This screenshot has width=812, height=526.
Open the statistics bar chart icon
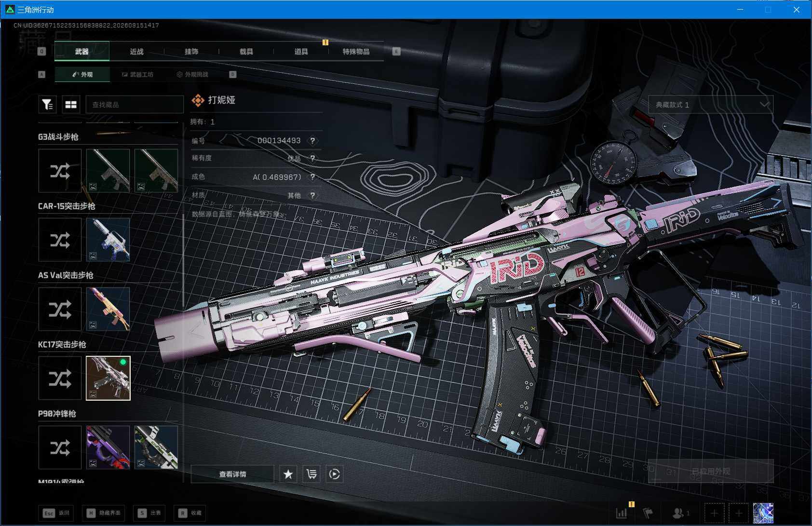[622, 513]
